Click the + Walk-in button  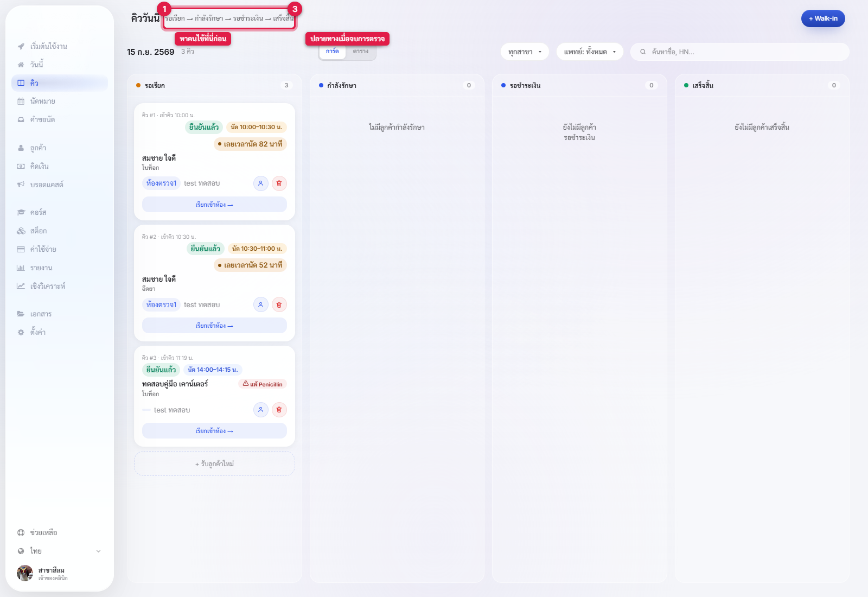pos(823,18)
